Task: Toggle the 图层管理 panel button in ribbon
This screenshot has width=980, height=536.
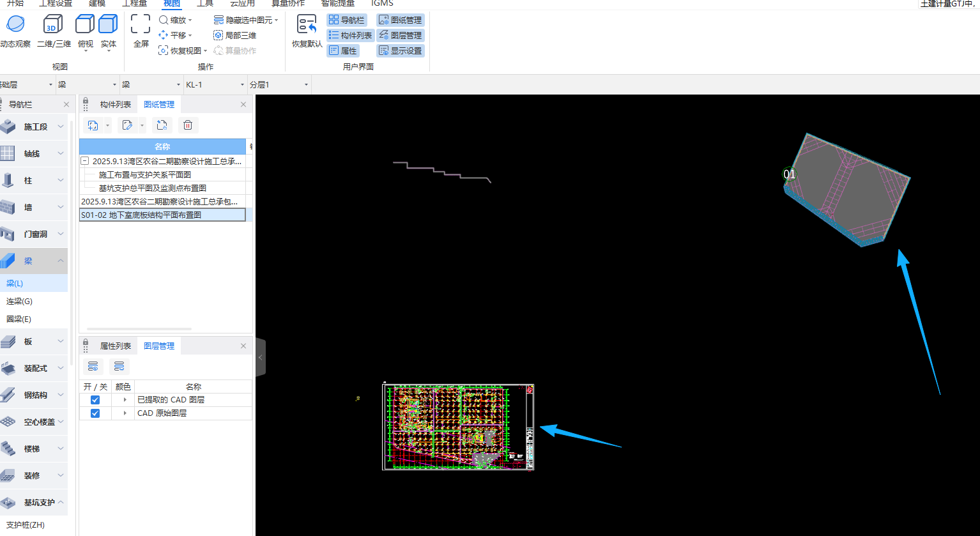Action: click(400, 35)
